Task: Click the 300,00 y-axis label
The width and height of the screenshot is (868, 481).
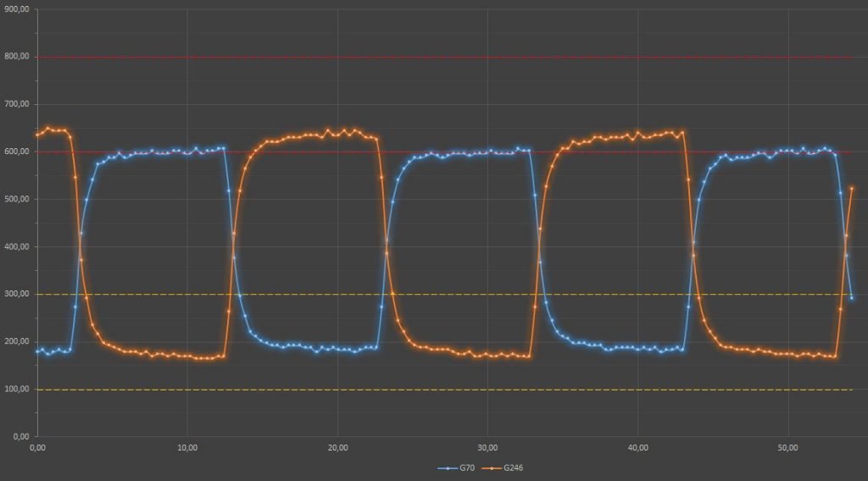Action: click(17, 294)
